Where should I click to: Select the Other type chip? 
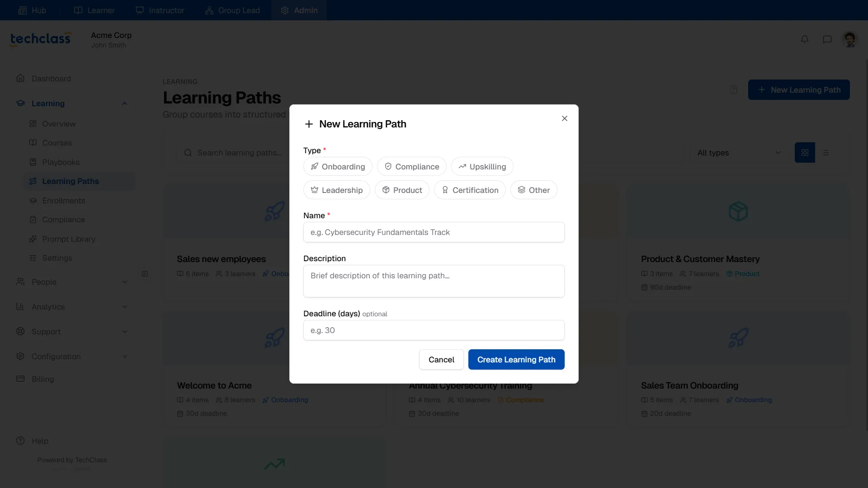(x=533, y=190)
